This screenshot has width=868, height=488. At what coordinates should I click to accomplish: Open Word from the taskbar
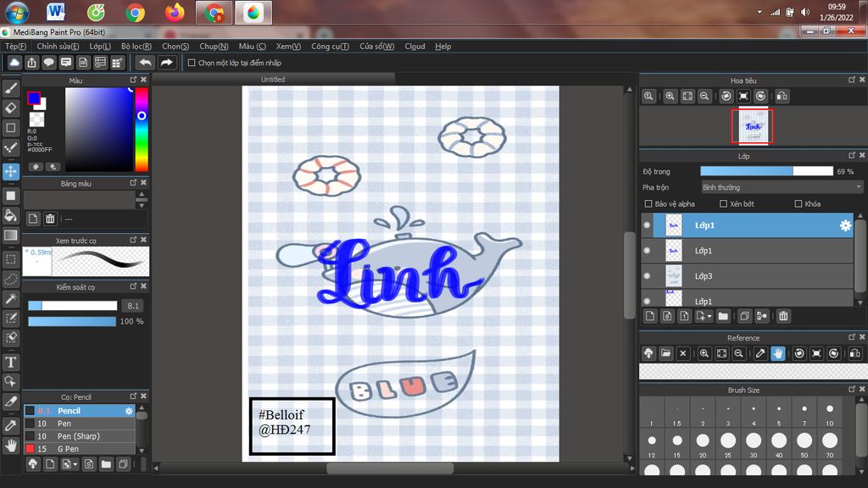point(55,12)
